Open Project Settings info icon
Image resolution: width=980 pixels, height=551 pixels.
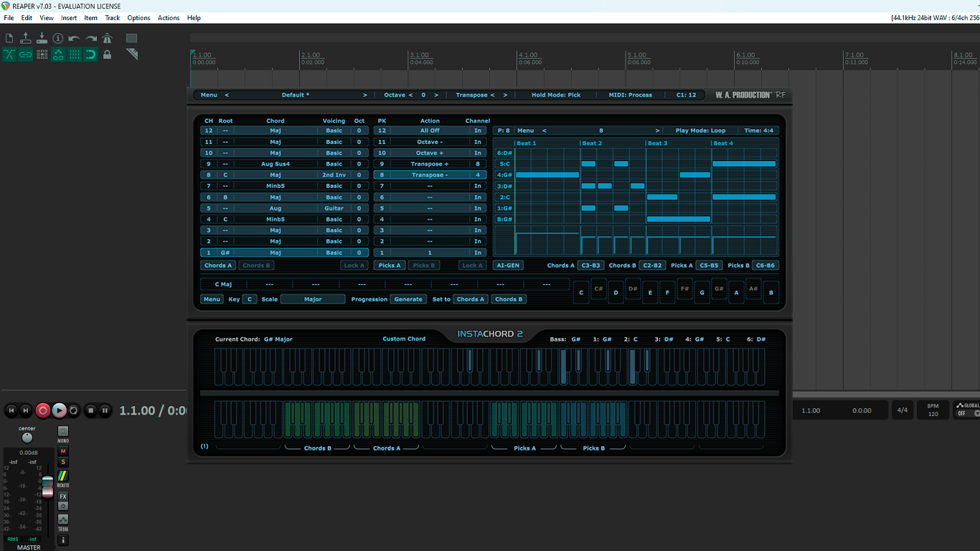coord(58,38)
